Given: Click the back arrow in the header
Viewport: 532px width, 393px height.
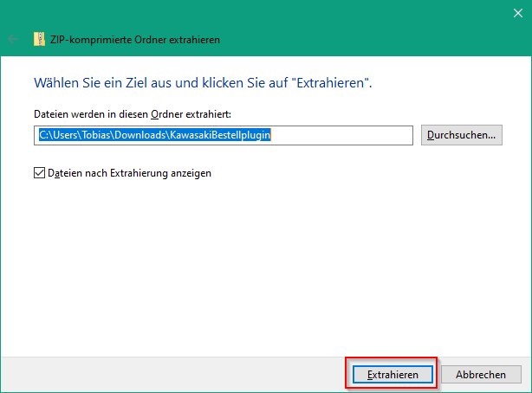Looking at the screenshot, I should pyautogui.click(x=13, y=39).
